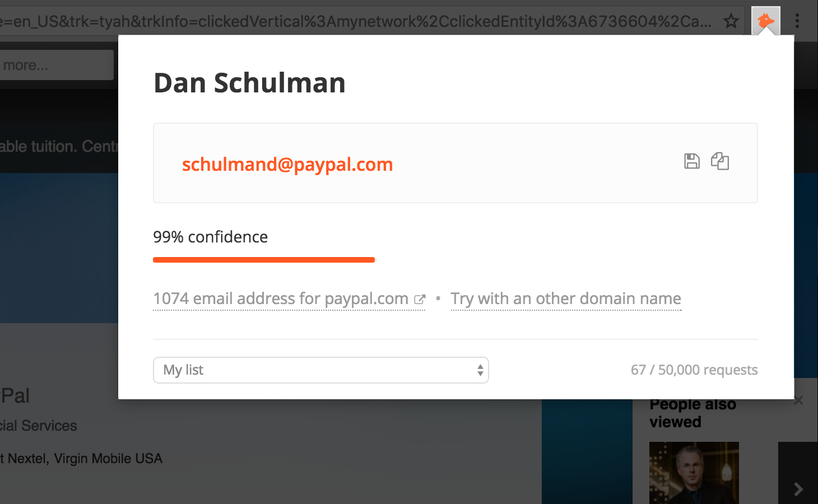
Task: Click into the browser address bar URL
Action: click(359, 21)
